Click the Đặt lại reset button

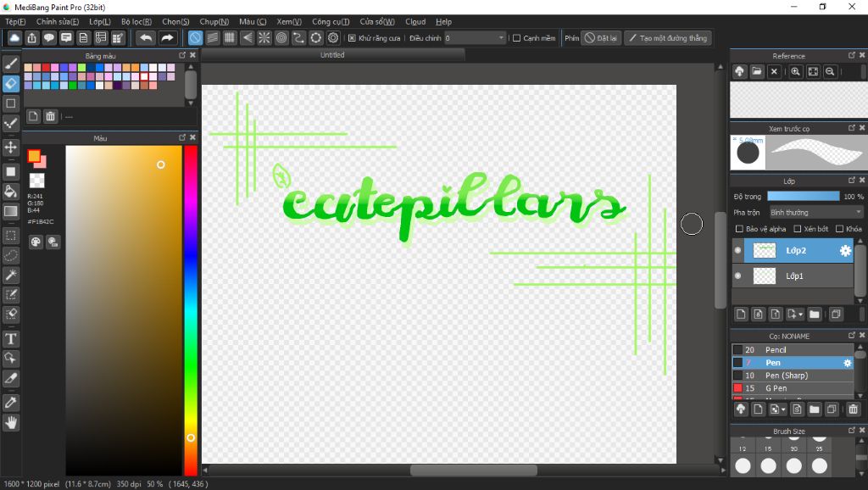coord(601,38)
